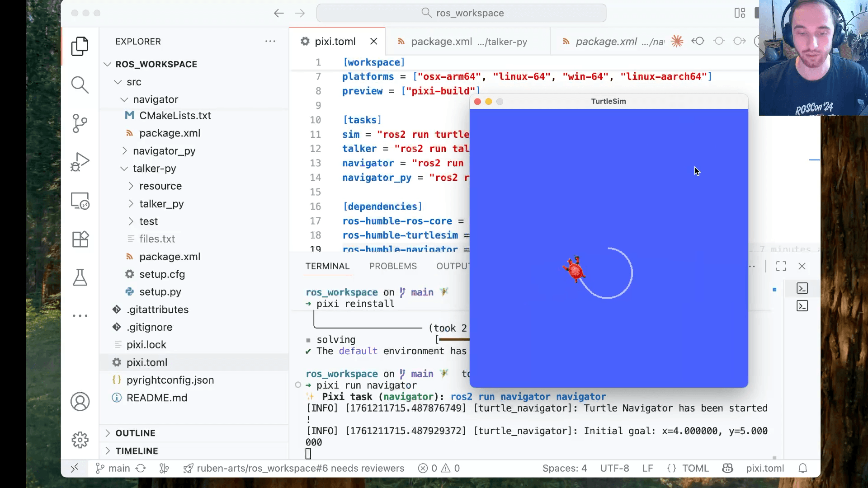
Task: Maximize the terminal panel size
Action: [781, 266]
